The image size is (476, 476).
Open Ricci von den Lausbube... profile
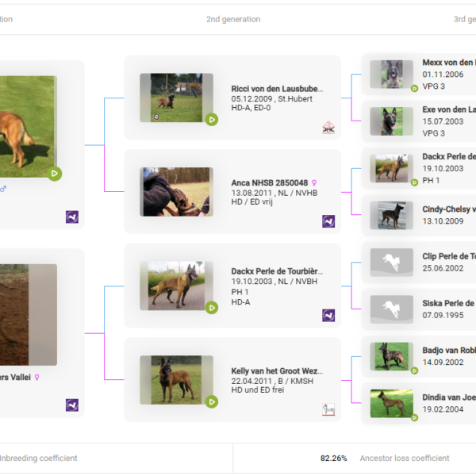point(277,89)
